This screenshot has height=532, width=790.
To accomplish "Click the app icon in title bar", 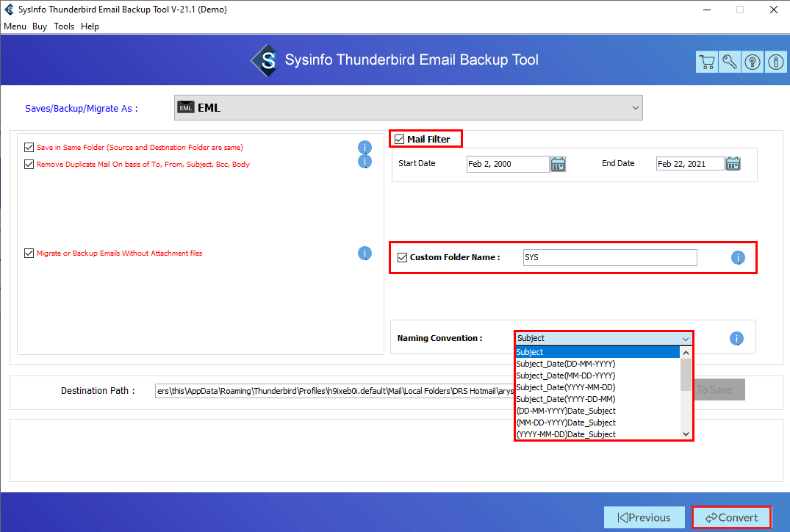I will tap(9, 10).
